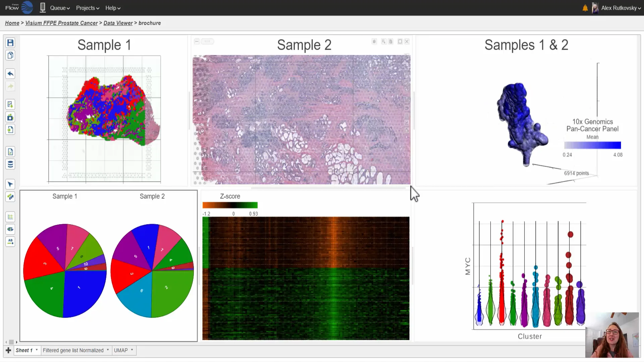Select the Sheet 1 tab

(x=24, y=350)
